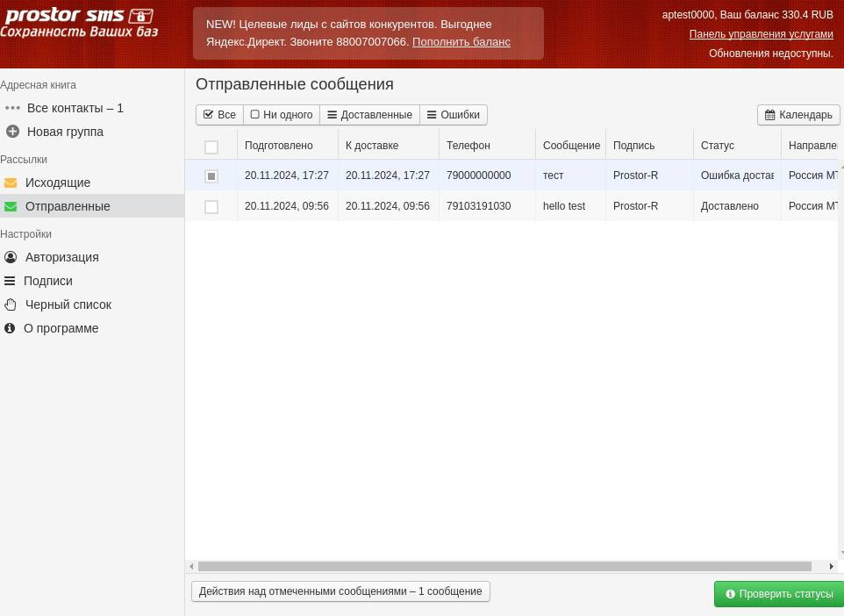Click the info icon beside О программе
The image size is (844, 616).
click(x=10, y=328)
